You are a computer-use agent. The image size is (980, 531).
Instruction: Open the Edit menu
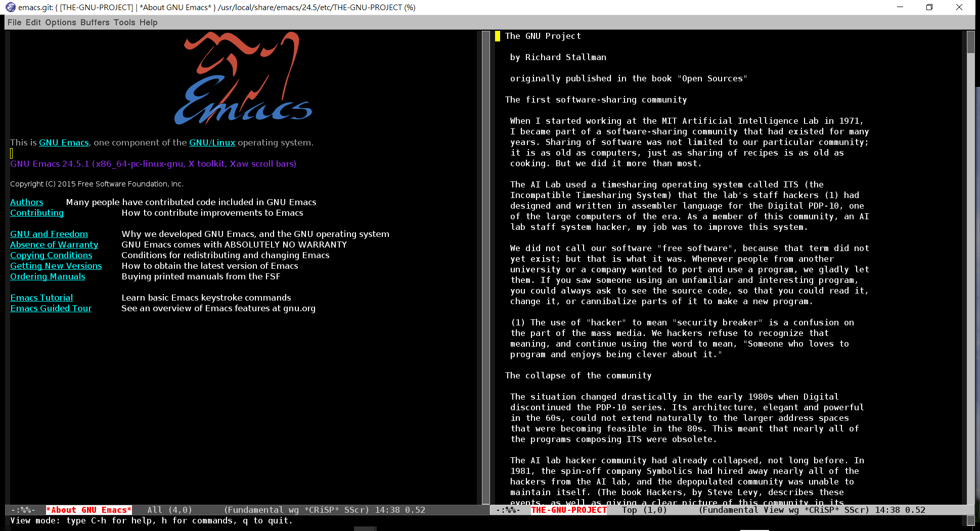33,22
